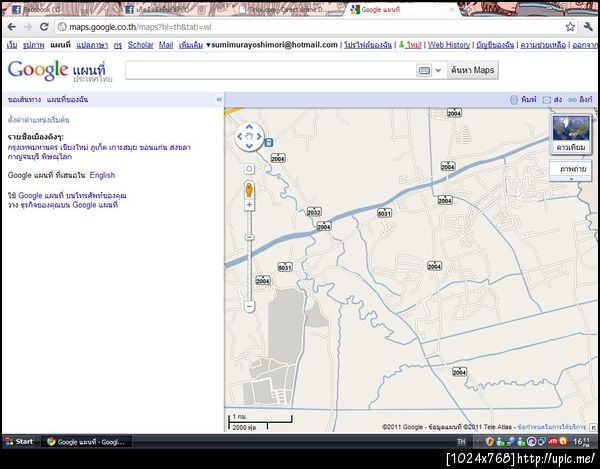Select กรุงเทพมหานคร city link
Image resolution: width=600 pixels, height=469 pixels.
(x=33, y=147)
